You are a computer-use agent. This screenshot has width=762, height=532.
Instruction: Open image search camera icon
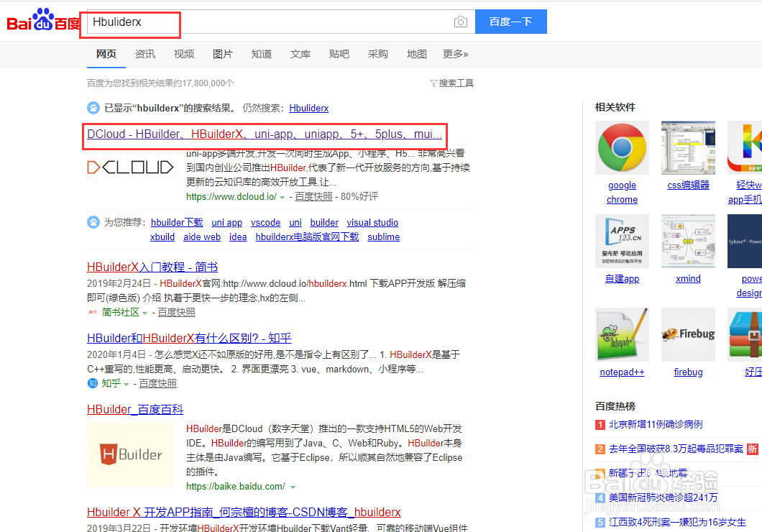click(x=460, y=22)
